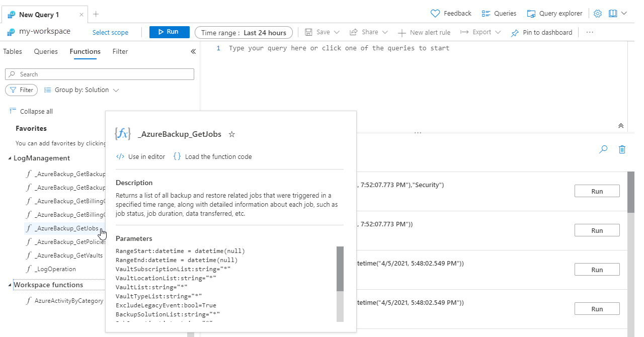Image resolution: width=644 pixels, height=337 pixels.
Task: Click the favorite star next to _AzureBackup_GetJobs
Action: coord(232,134)
